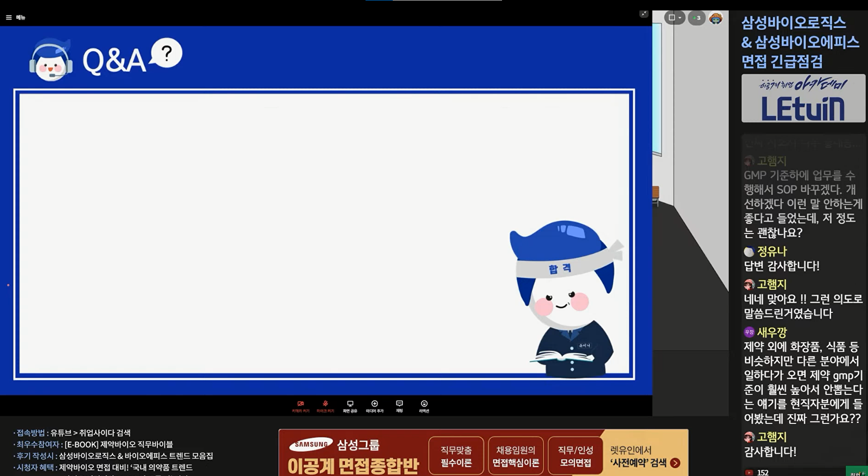Click the Samsung logo in the banner

click(311, 445)
